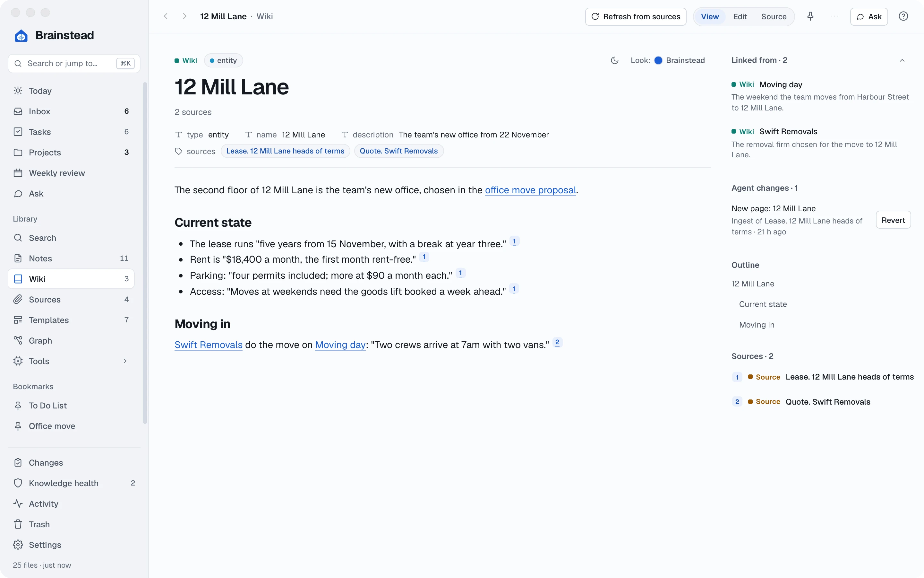The image size is (924, 578).
Task: Jump to Moving in via Outline
Action: tap(757, 325)
